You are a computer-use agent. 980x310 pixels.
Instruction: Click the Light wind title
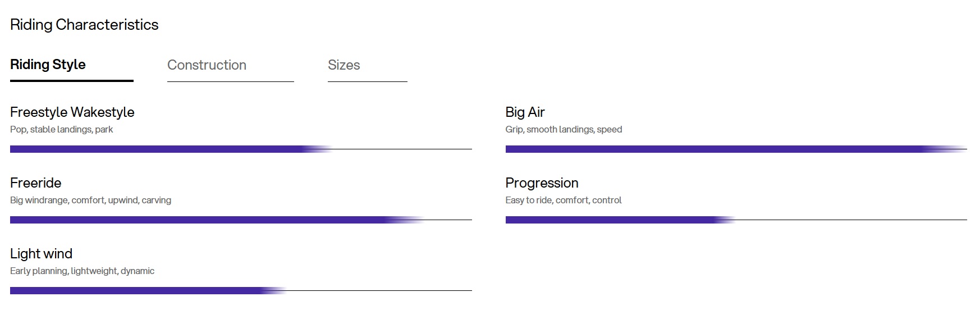tap(42, 254)
